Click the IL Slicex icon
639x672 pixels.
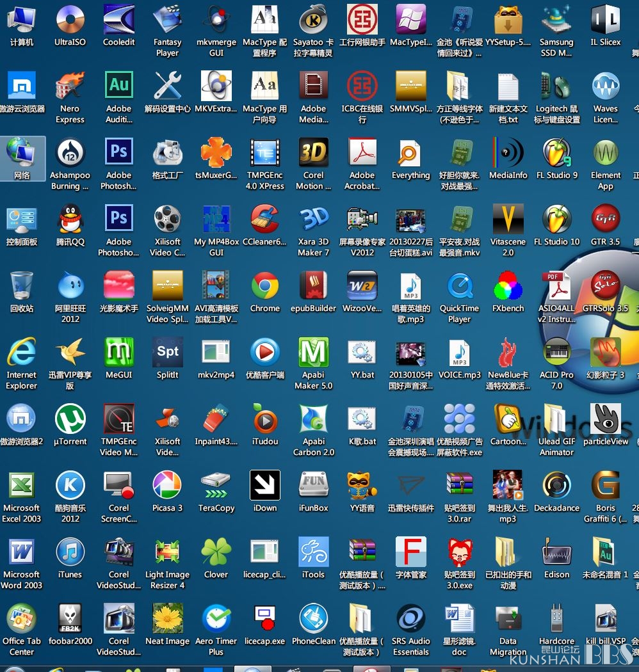coord(606,20)
